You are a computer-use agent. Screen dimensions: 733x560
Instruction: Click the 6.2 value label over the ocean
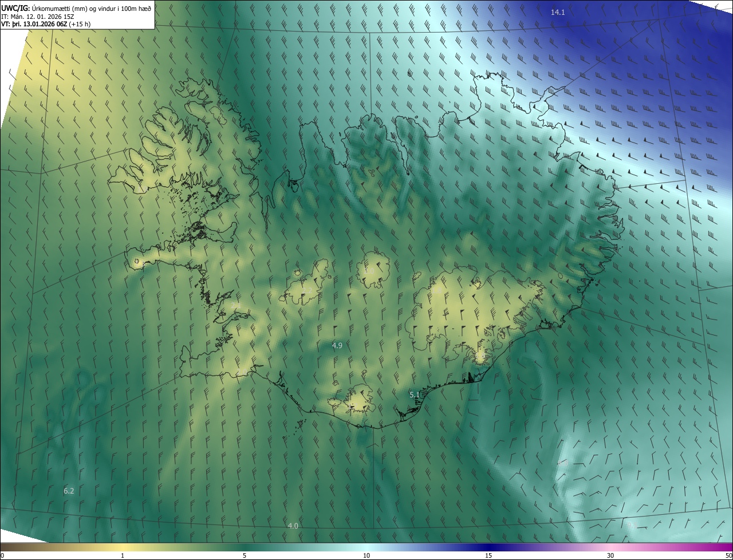pos(69,491)
